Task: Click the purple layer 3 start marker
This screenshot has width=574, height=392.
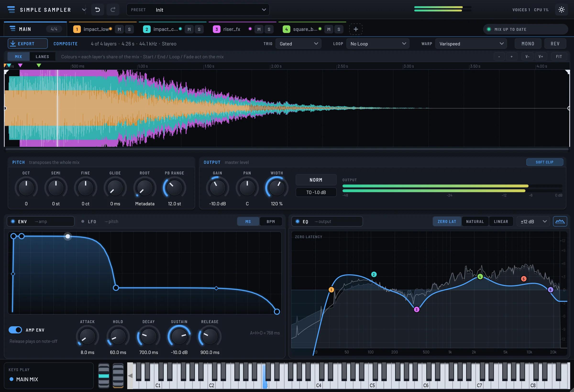Action: click(x=20, y=65)
